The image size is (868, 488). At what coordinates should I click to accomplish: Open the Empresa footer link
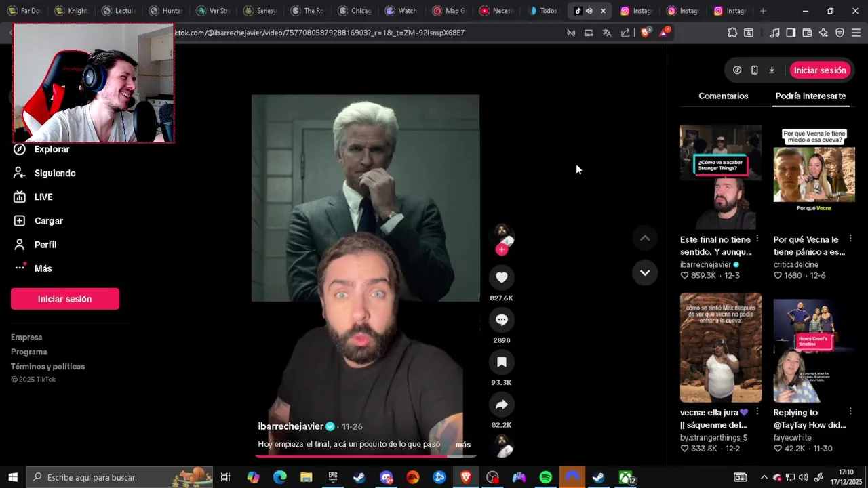coord(26,338)
